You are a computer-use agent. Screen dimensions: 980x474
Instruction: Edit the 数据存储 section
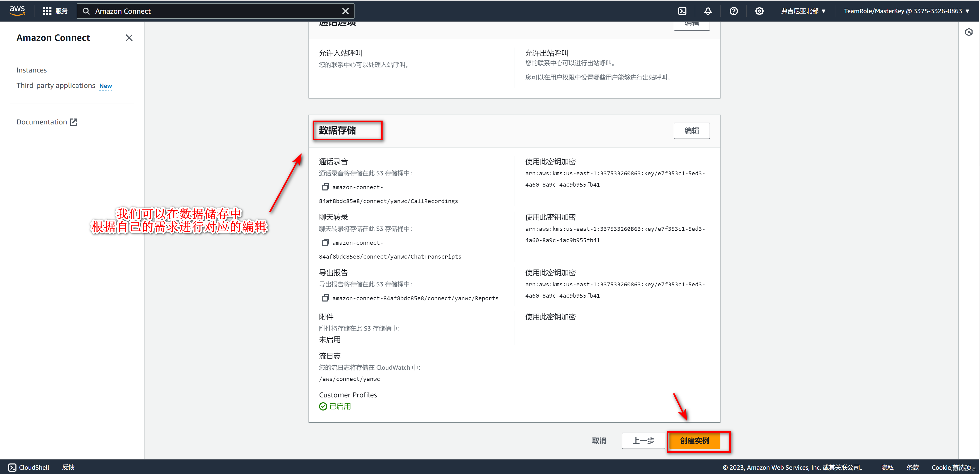(691, 131)
